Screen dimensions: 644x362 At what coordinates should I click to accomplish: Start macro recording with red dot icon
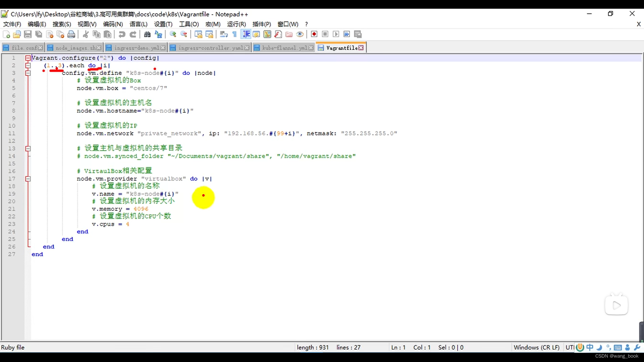[314, 34]
